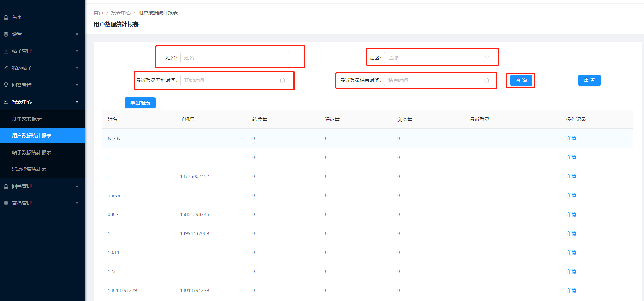Click the bulb icon beside 回答管理

coord(6,85)
